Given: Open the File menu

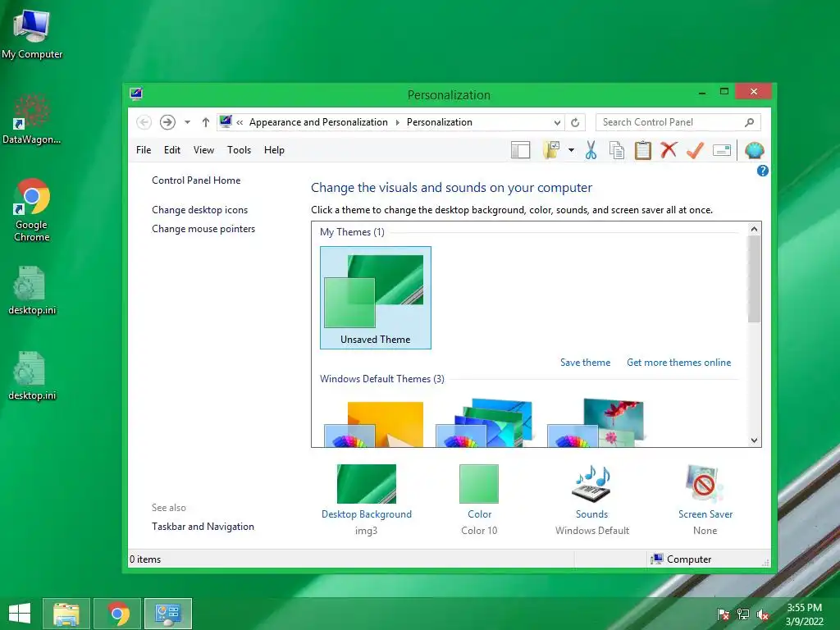Looking at the screenshot, I should click(x=144, y=150).
